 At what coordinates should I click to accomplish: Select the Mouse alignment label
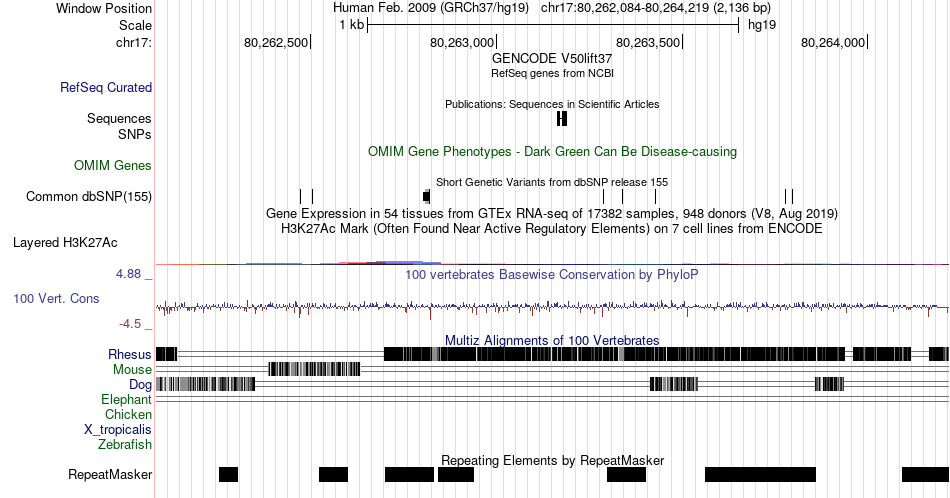[x=132, y=369]
